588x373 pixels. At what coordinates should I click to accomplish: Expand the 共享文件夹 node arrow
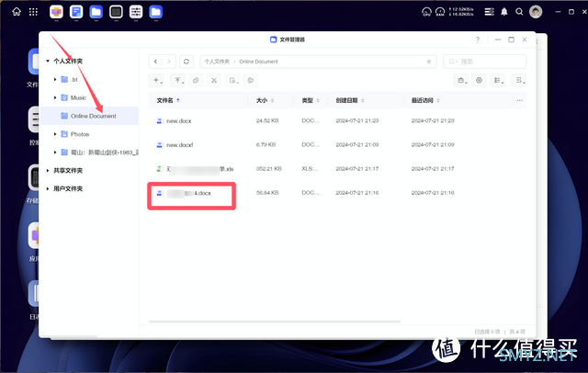tap(48, 171)
